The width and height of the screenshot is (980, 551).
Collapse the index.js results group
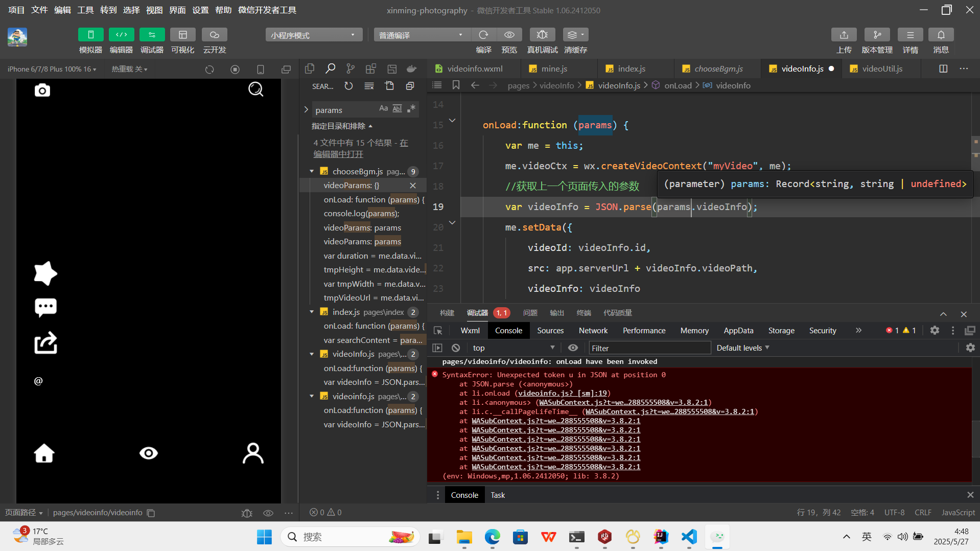312,312
